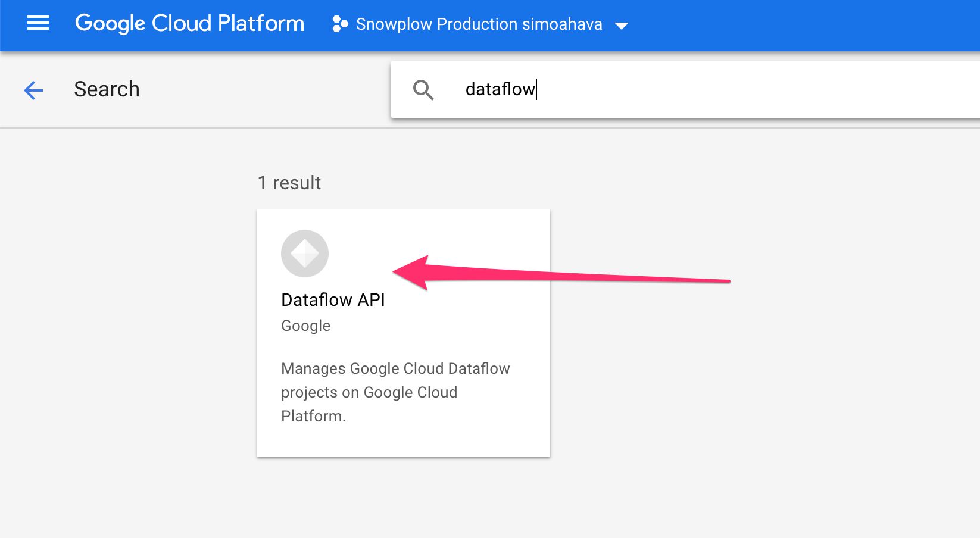
Task: Click the Google publisher label on card
Action: [x=305, y=326]
